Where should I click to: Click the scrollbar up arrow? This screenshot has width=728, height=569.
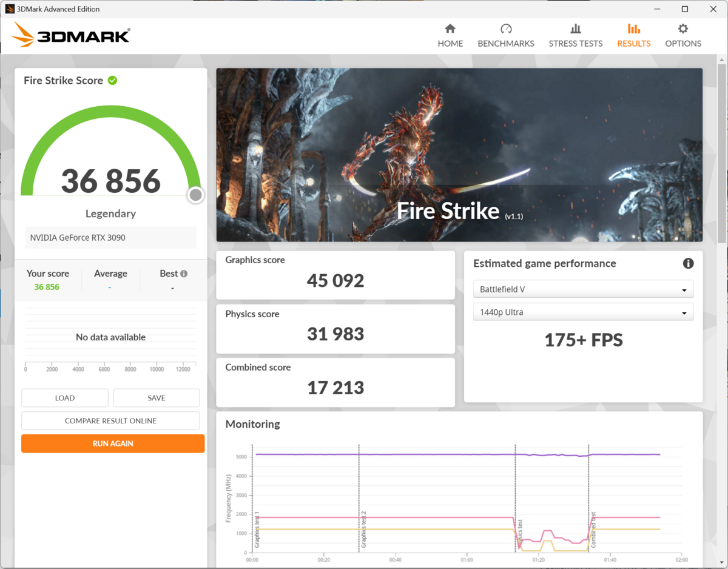(x=721, y=60)
